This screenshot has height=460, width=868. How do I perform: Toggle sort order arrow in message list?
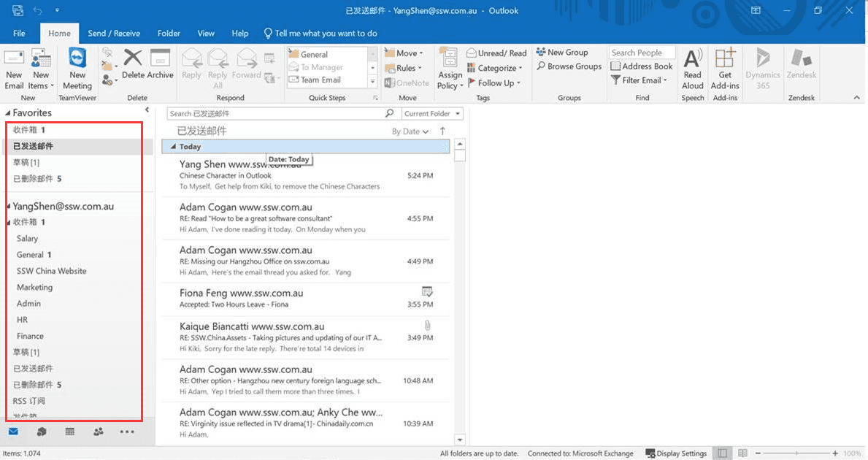click(442, 131)
